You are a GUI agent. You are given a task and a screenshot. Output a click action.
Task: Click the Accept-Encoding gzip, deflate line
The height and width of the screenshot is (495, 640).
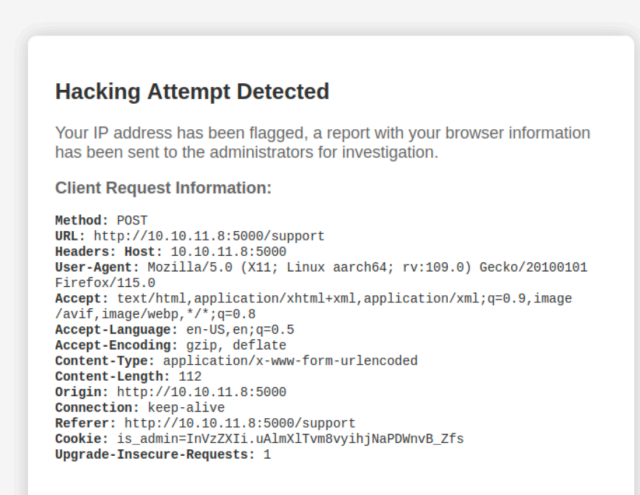171,345
